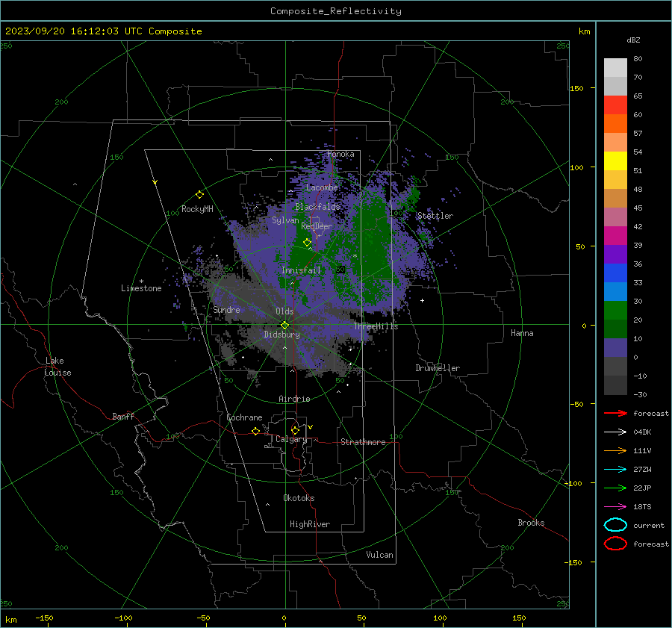The width and height of the screenshot is (672, 628).
Task: Select the Drumheller label
Action: [x=438, y=368]
